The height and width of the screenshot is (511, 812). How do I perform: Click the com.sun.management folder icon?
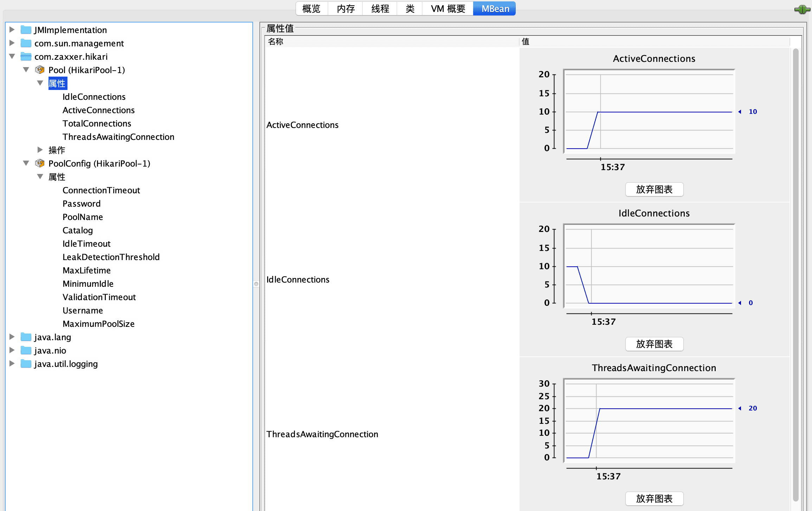tap(26, 43)
